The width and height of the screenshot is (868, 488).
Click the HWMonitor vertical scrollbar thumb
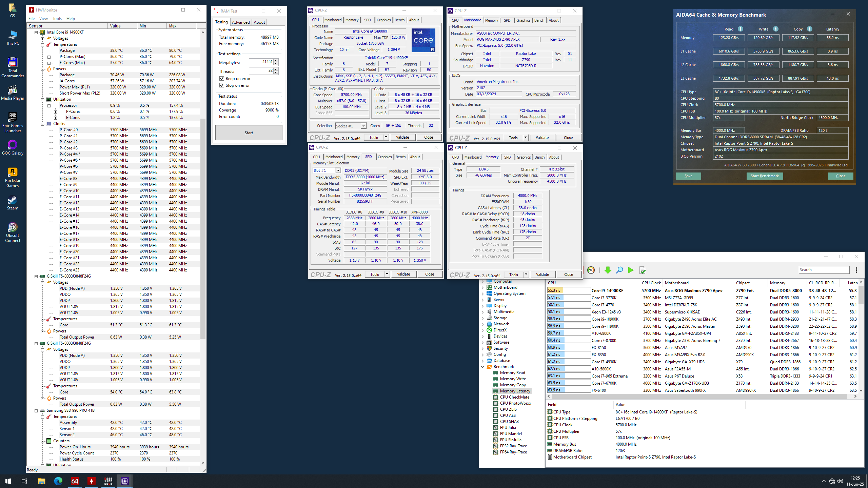pyautogui.click(x=203, y=229)
